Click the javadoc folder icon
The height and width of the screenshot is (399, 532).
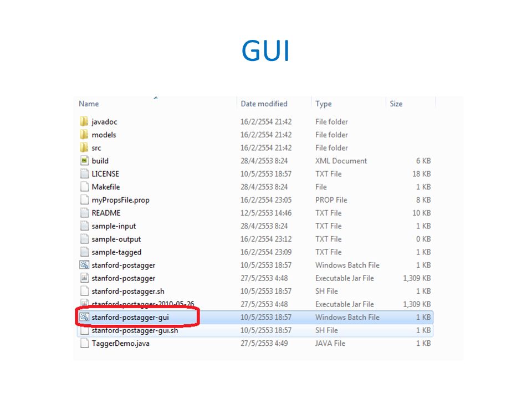point(84,121)
